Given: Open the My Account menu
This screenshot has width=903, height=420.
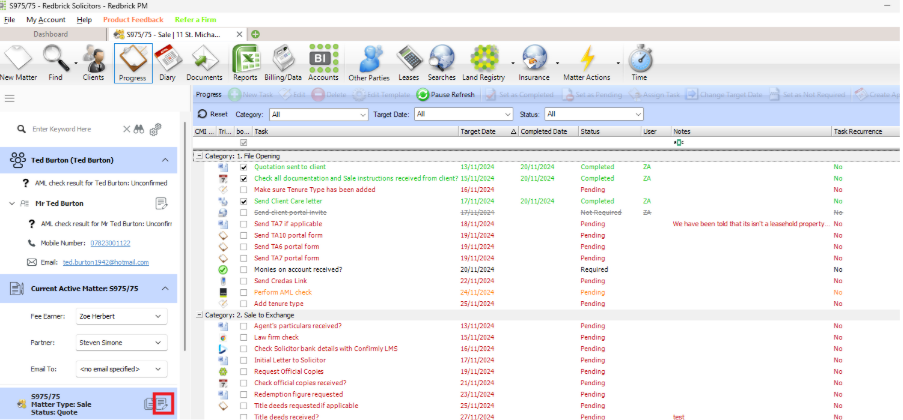Looking at the screenshot, I should pyautogui.click(x=46, y=20).
